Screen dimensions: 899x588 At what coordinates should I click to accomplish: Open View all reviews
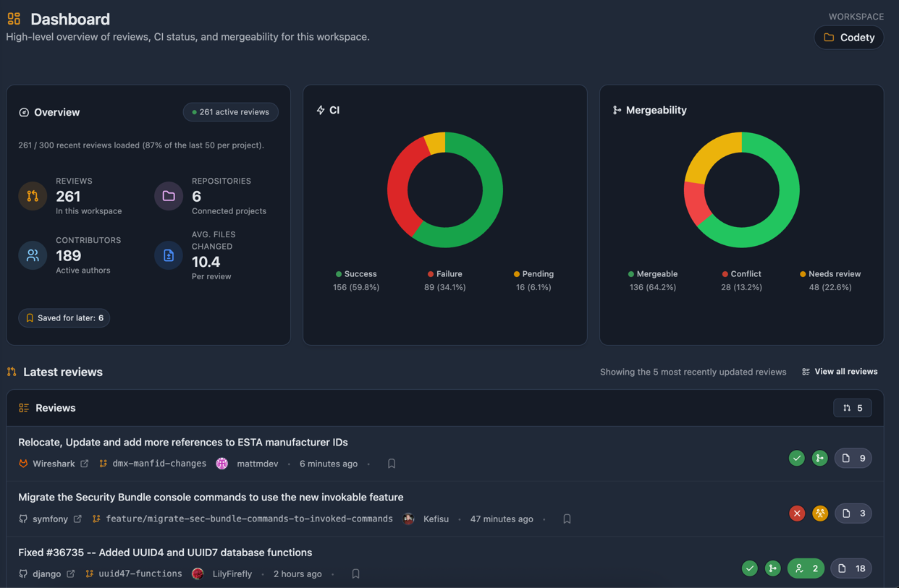840,372
